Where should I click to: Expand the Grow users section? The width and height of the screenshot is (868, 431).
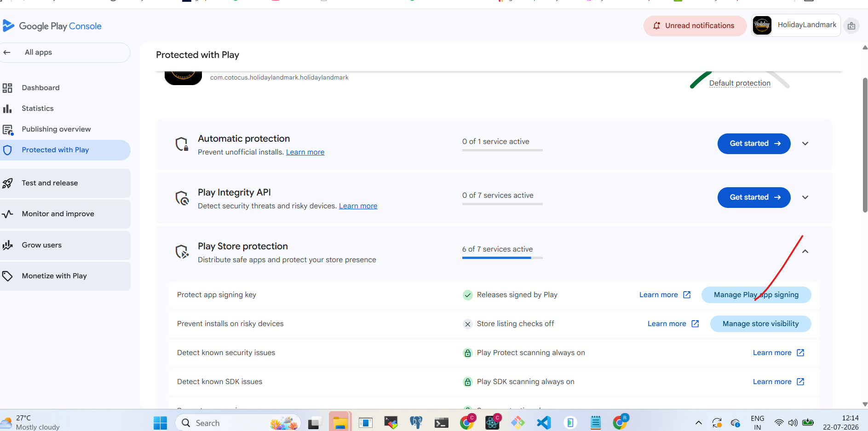pyautogui.click(x=64, y=245)
